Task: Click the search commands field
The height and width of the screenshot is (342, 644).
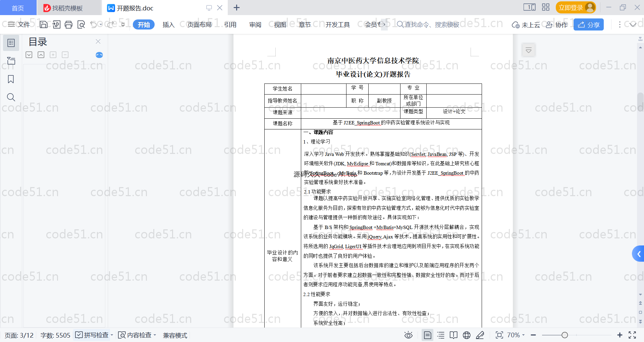Action: tap(428, 24)
